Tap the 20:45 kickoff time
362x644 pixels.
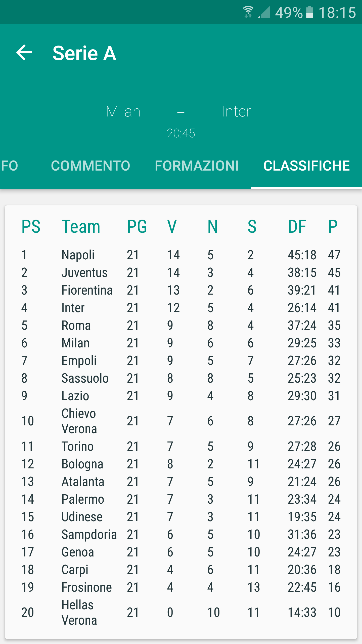[181, 133]
